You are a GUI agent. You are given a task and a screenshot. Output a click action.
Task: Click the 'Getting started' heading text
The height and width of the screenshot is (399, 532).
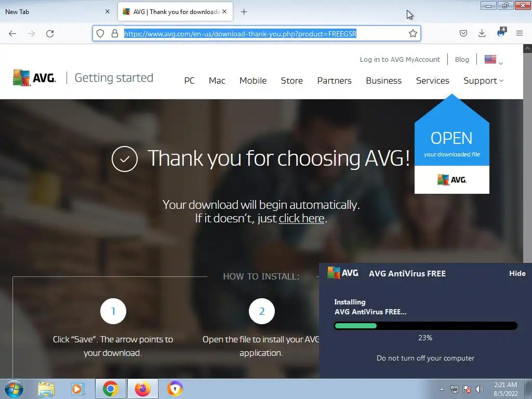(114, 78)
